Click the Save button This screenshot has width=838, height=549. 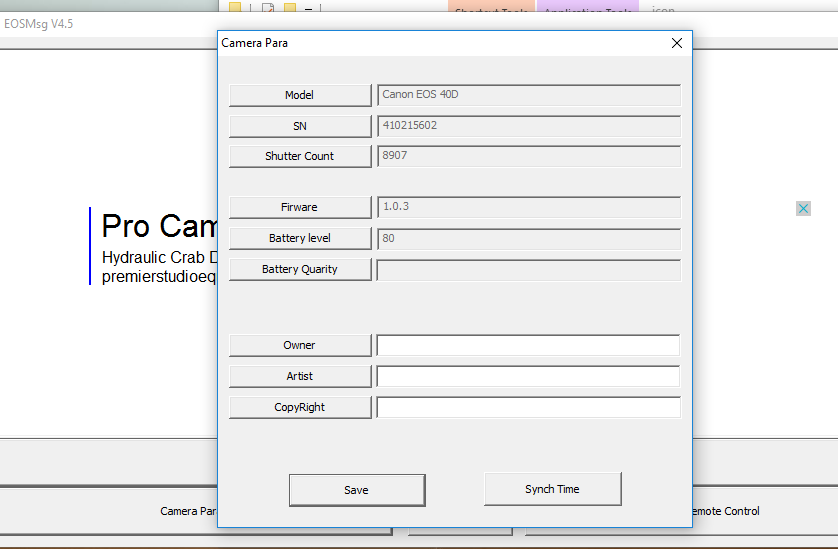[x=357, y=490]
